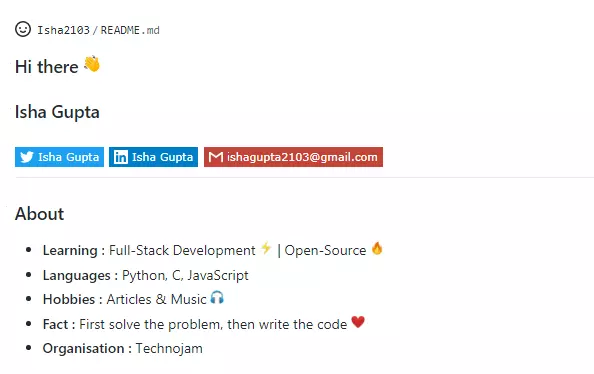
Task: Click the fire emoji after Open-Source
Action: [377, 248]
